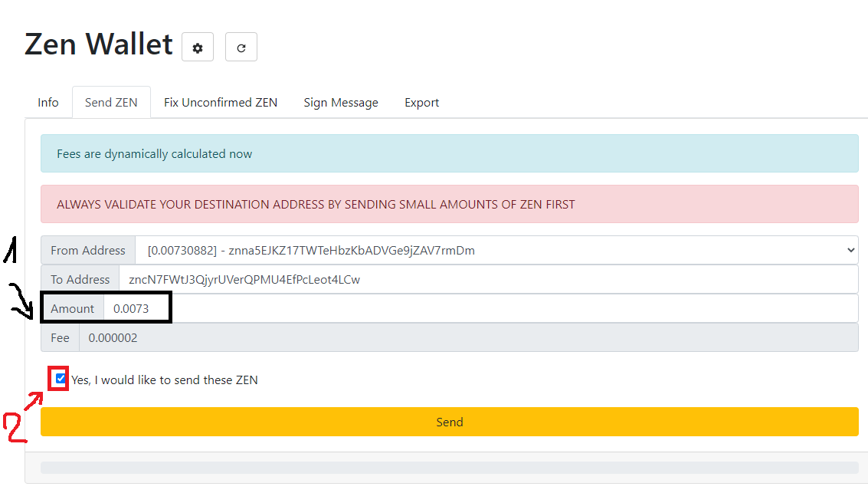The image size is (868, 493).
Task: Uncheck 'Yes, I would like to send' checkbox
Action: coord(61,379)
